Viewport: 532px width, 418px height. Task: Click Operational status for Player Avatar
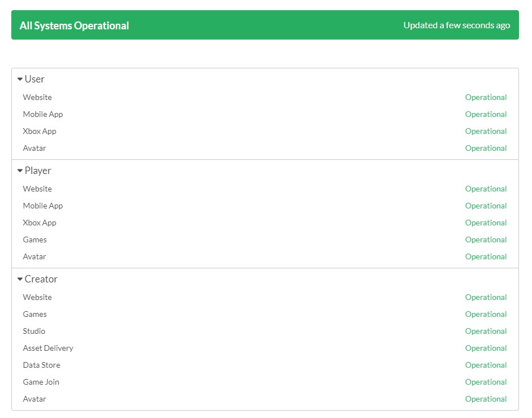click(486, 257)
